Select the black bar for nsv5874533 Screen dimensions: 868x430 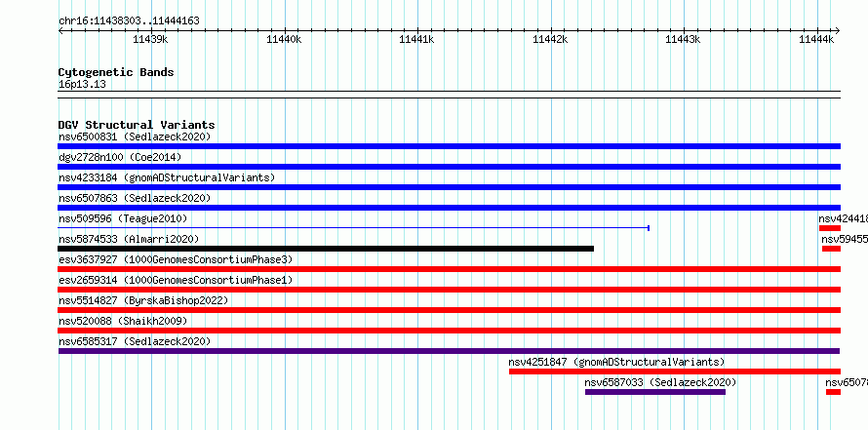click(x=326, y=249)
